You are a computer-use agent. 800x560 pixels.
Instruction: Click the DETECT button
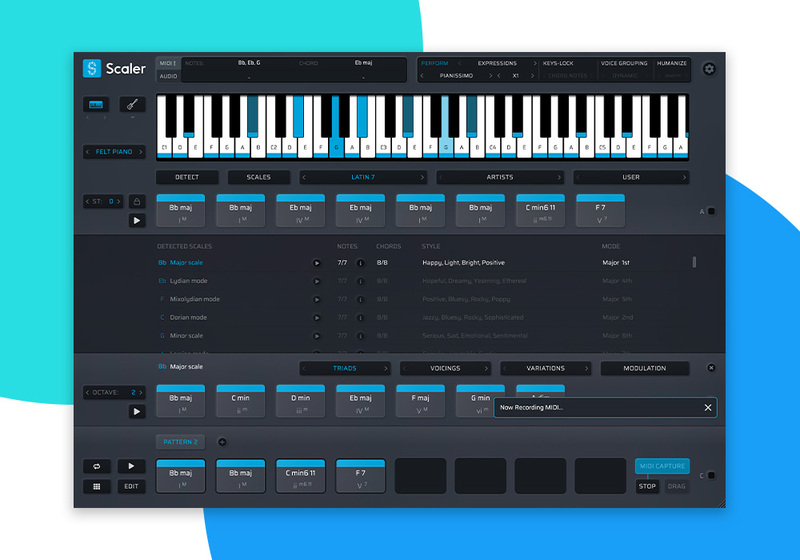coord(187,177)
